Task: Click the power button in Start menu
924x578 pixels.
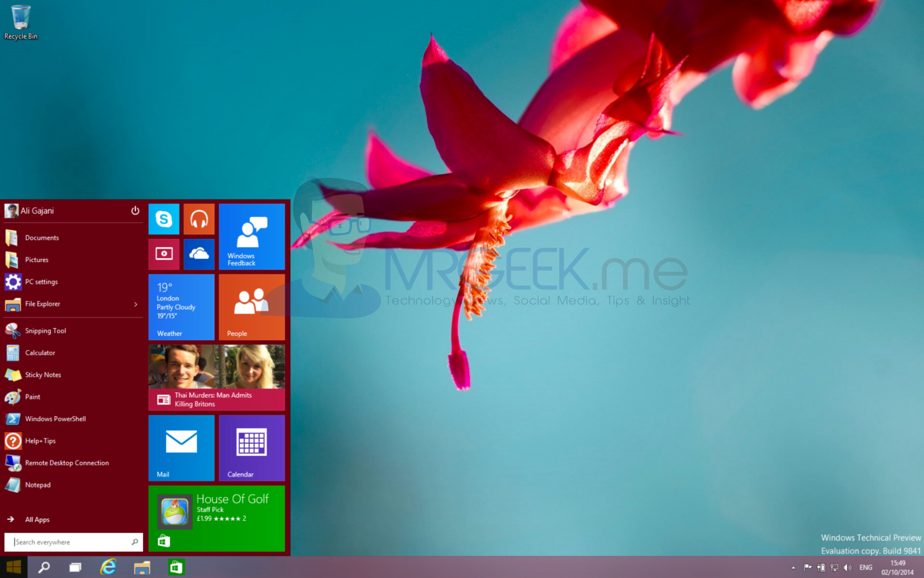Action: tap(135, 211)
